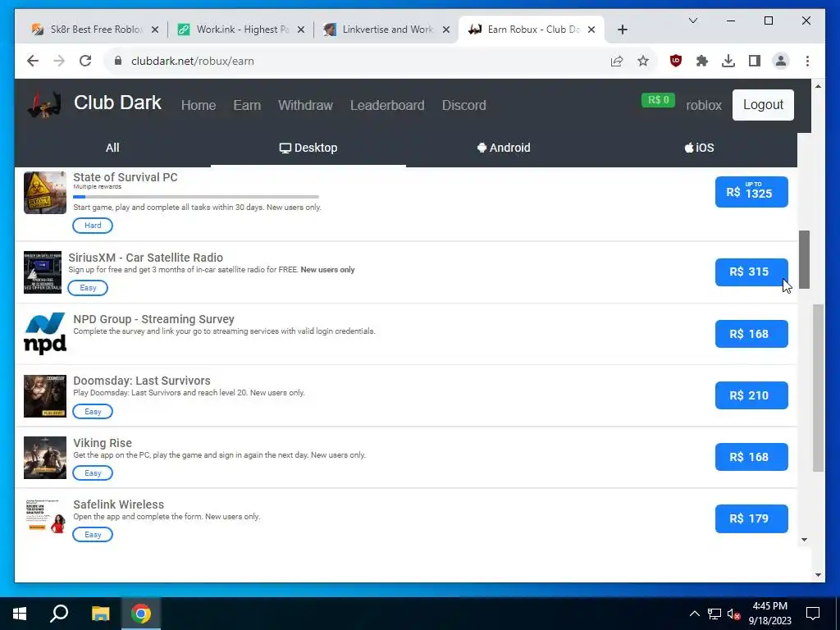Click the muted volume tray icon
840x630 pixels.
734,614
